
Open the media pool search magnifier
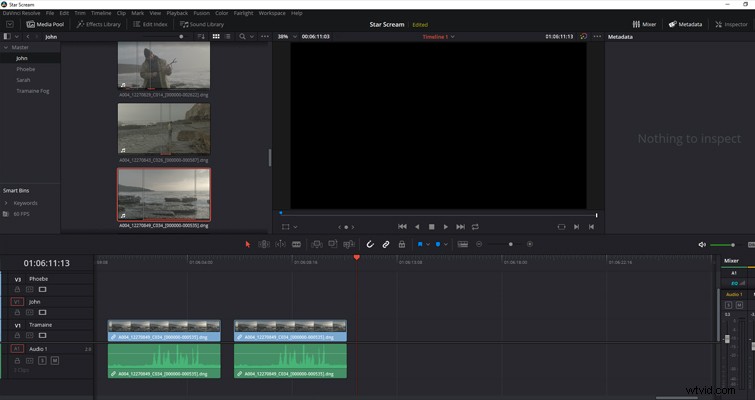pyautogui.click(x=242, y=37)
